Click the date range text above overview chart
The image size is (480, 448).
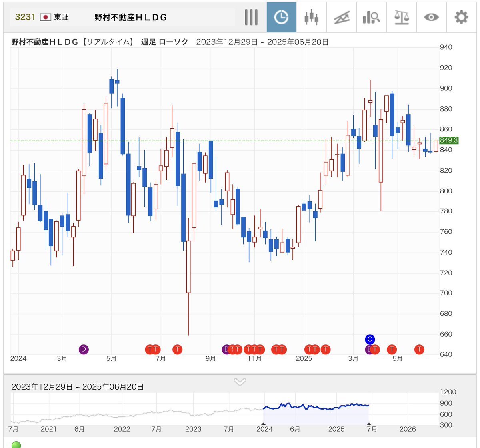tap(78, 387)
